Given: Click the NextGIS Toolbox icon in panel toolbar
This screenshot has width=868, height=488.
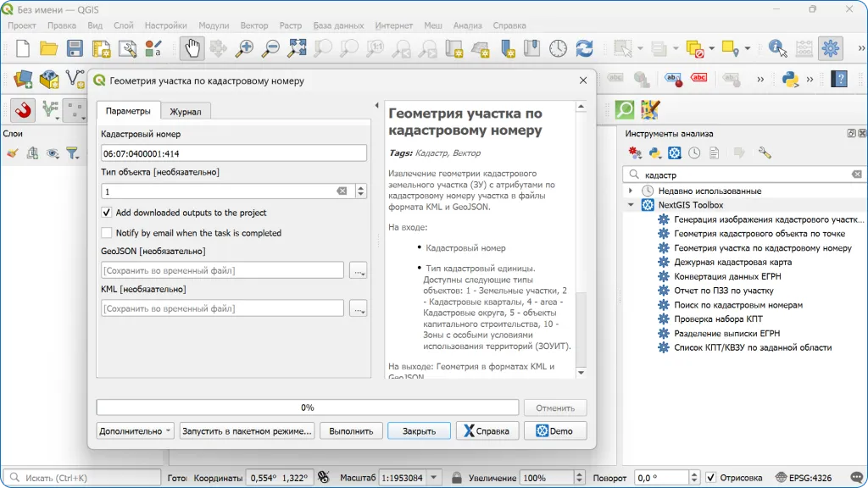Looking at the screenshot, I should tap(674, 153).
